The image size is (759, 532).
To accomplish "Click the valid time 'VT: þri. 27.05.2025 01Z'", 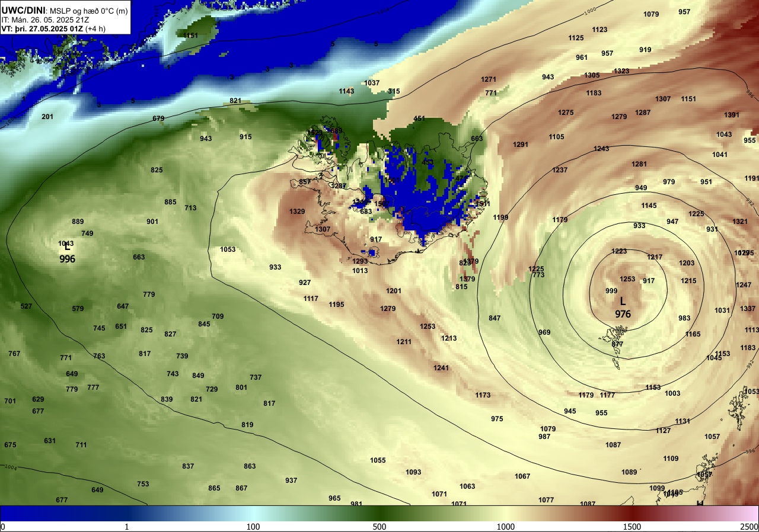I will (43, 28).
